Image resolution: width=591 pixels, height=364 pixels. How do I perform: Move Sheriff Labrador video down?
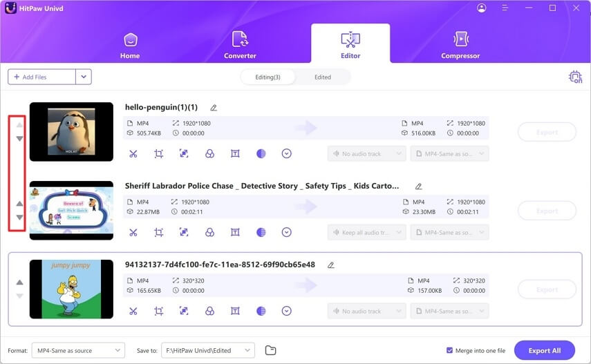click(19, 218)
